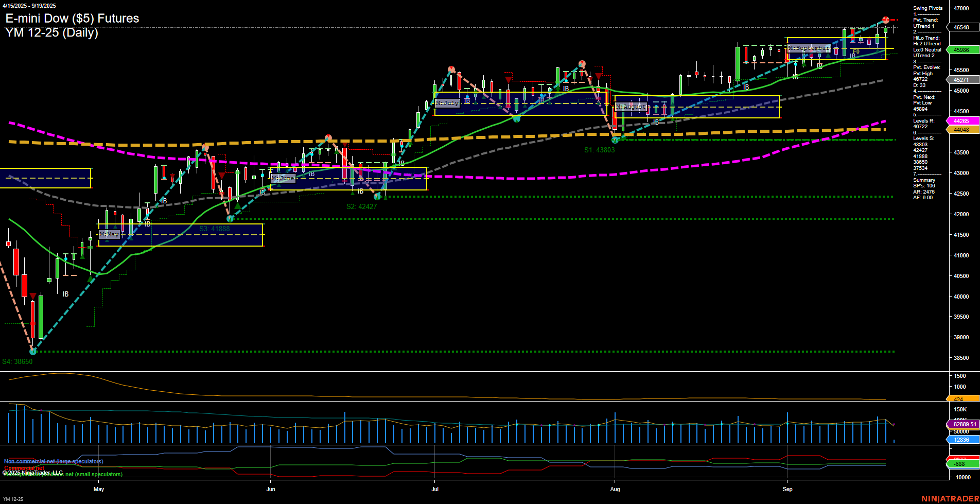Click the AF: 9.00 summary value

[923, 198]
